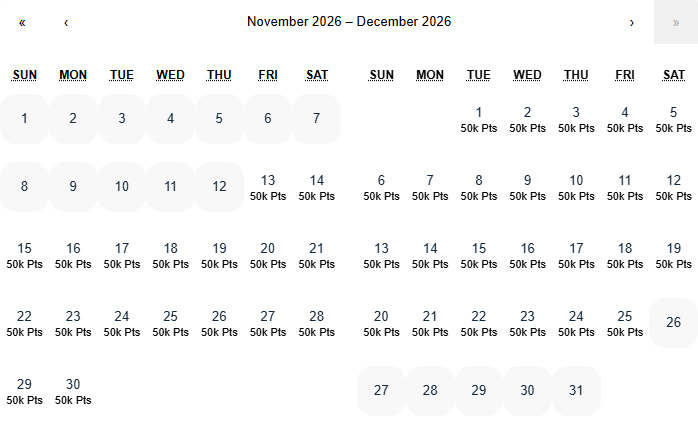Image resolution: width=698 pixels, height=424 pixels.
Task: Select December 16 on the calendar
Action: pyautogui.click(x=528, y=255)
